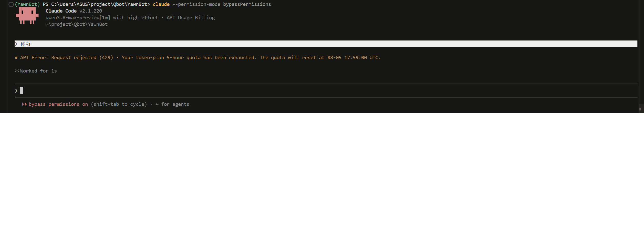The height and width of the screenshot is (246, 644).
Task: Click 'bypass permissions on' mode indicator
Action: coord(58,104)
